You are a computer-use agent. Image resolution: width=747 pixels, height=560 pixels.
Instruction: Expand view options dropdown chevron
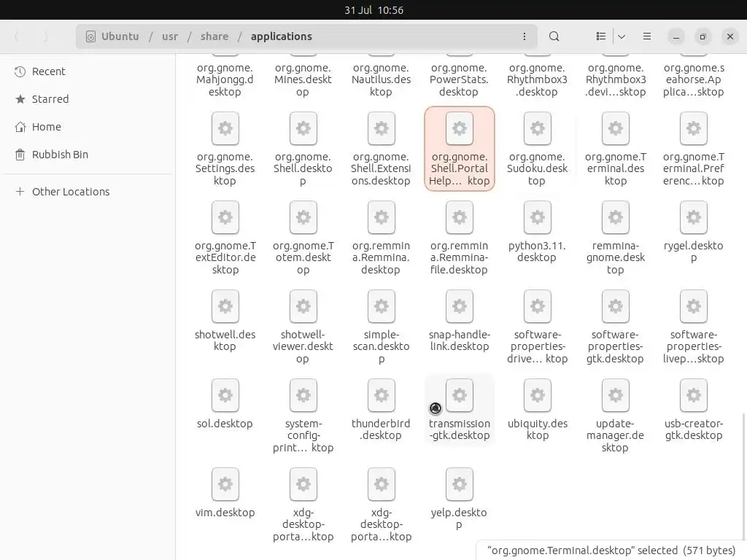point(622,36)
